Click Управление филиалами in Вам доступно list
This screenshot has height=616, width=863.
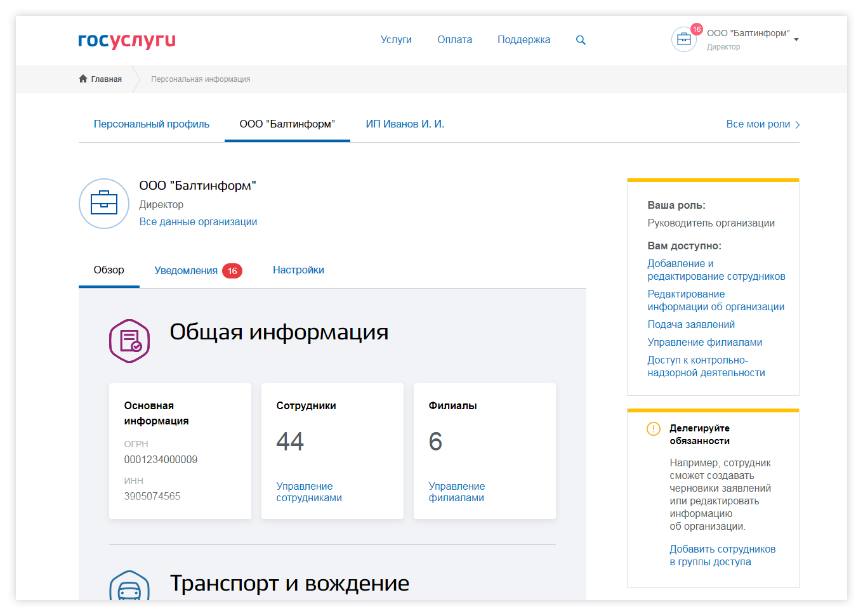705,343
